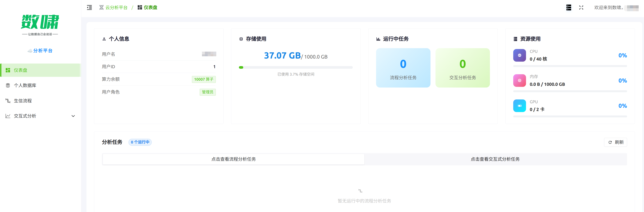Screen dimensions: 644x212
Task: Click the server resources icon in header
Action: click(569, 7)
